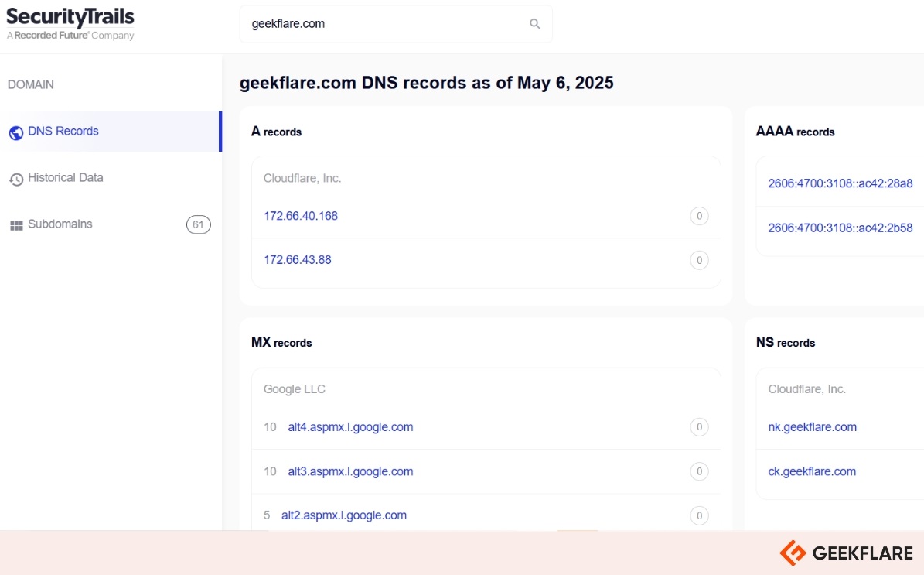Click the zero badge beside alt4.aspmx.l.google.com
Viewport: 924px width, 575px height.
click(699, 427)
